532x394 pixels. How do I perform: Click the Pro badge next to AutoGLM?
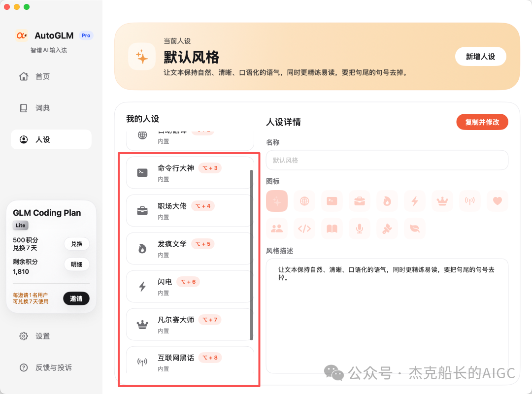pos(86,35)
